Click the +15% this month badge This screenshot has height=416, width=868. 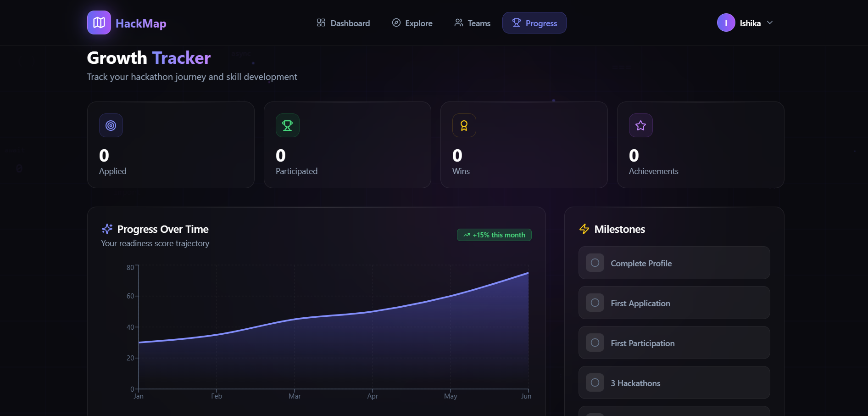[x=494, y=235]
